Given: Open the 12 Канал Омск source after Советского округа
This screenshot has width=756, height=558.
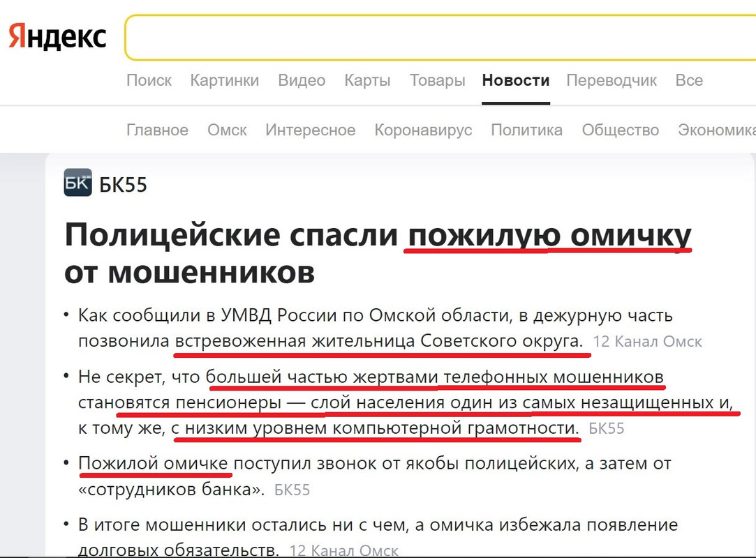Looking at the screenshot, I should pos(647,342).
